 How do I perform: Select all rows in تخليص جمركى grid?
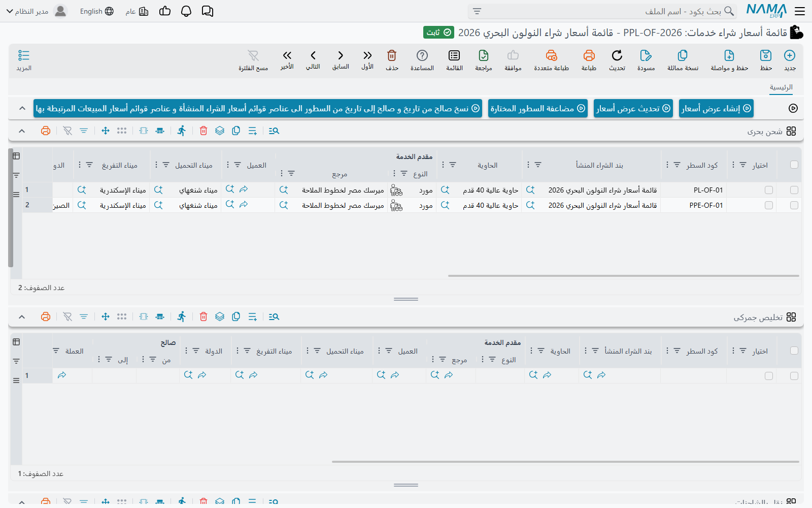point(794,351)
